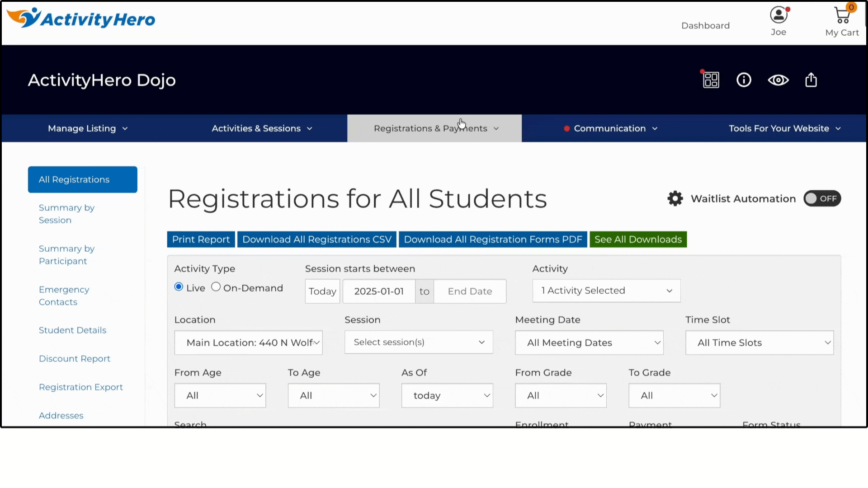Open Summary by Participant sidebar link
Viewport: 868px width, 488px height.
pyautogui.click(x=66, y=255)
